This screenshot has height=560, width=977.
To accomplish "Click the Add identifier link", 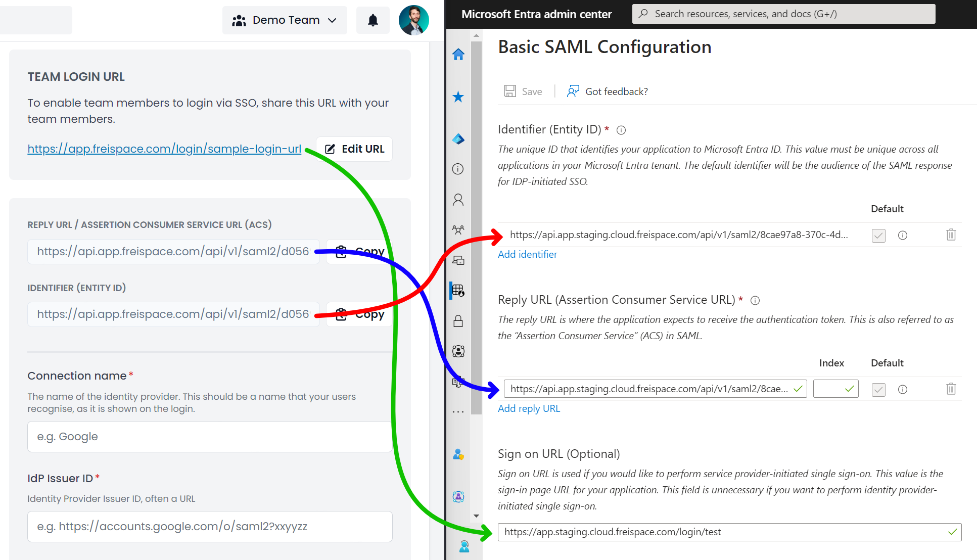I will coord(527,254).
